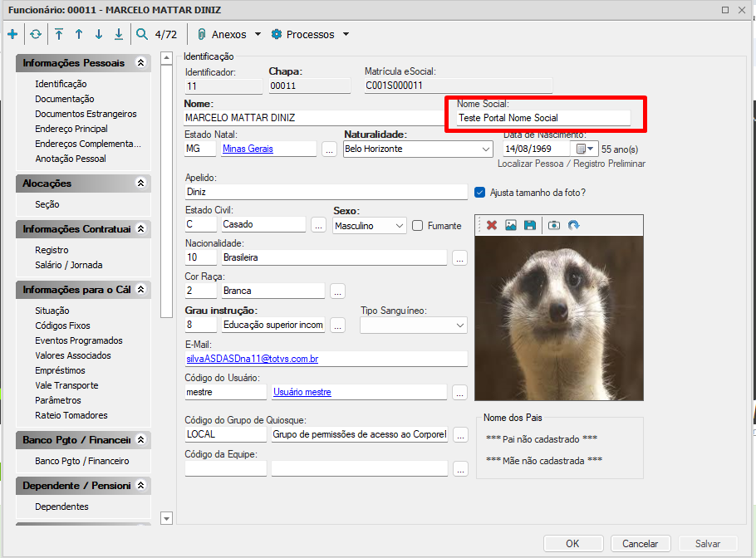Jump to the first record
This screenshot has width=756, height=558.
(59, 34)
